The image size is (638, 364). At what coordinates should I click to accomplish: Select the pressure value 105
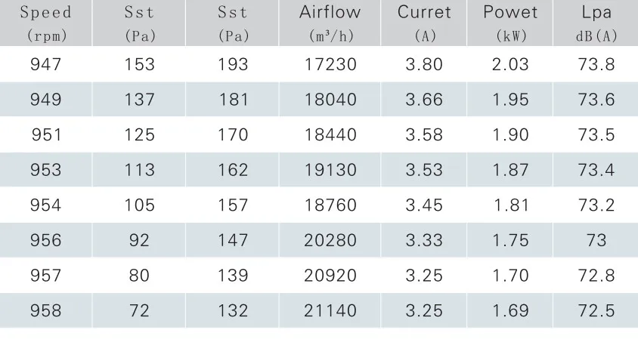click(139, 205)
